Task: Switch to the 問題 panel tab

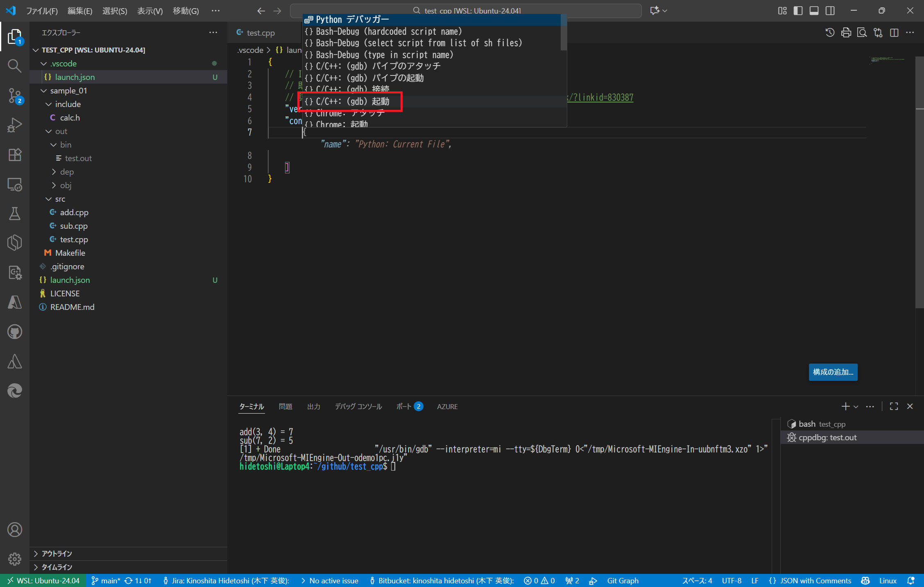Action: 285,406
